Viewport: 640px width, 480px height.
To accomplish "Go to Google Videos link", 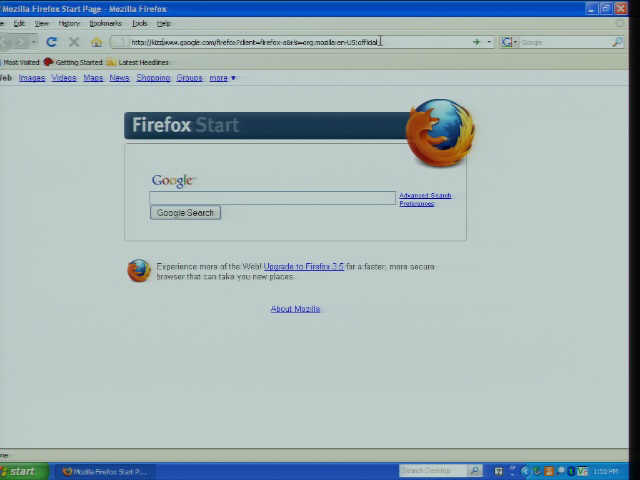I will [x=64, y=78].
